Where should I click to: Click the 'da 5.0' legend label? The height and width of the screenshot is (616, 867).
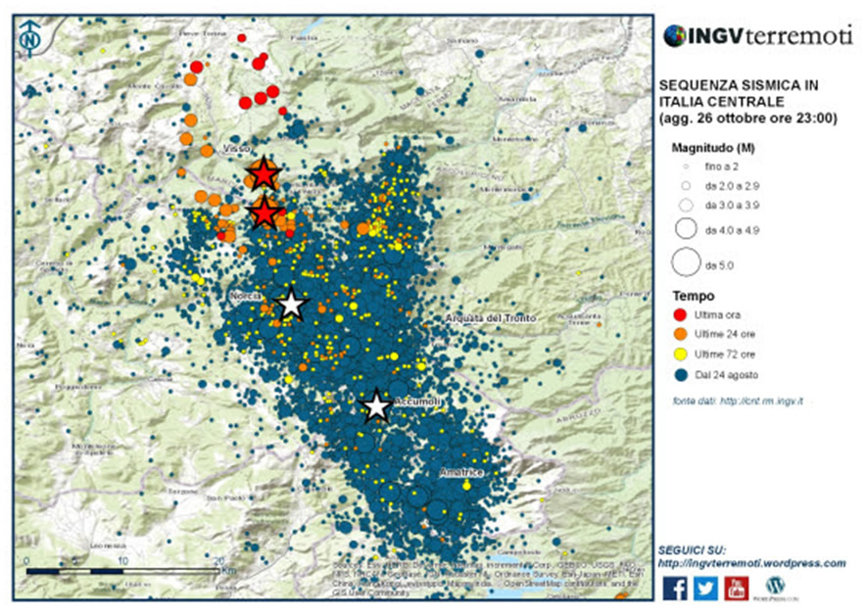coord(719,265)
